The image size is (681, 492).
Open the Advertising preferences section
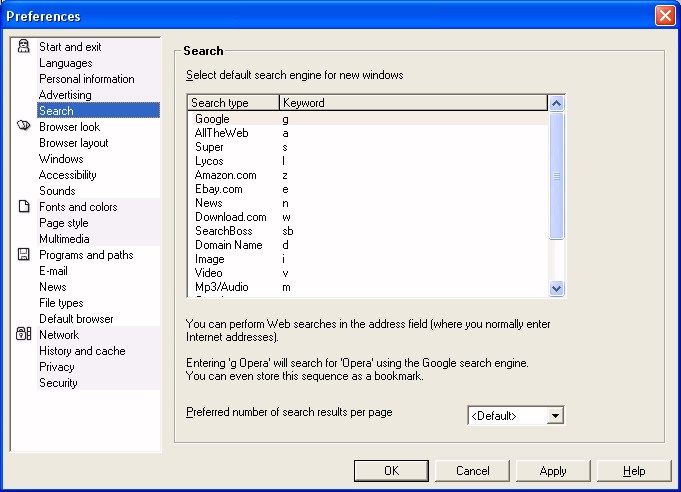(x=65, y=95)
